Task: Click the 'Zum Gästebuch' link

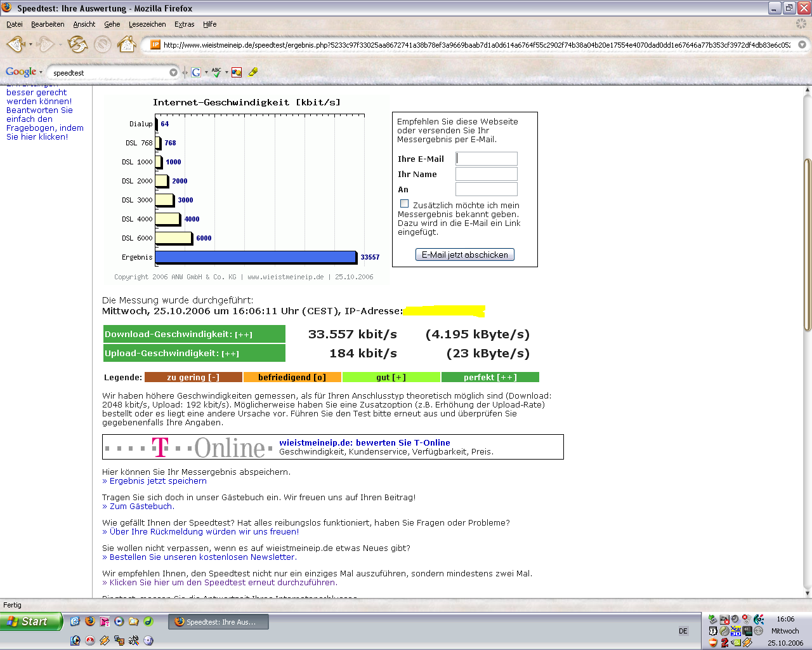Action: click(140, 507)
